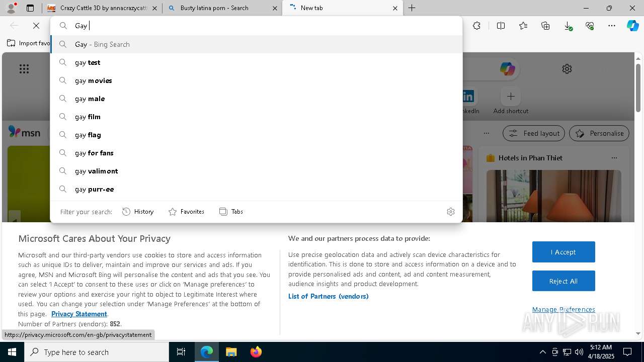Screen dimensions: 644x362
Task: Show hidden system tray icons
Action: [542, 352]
